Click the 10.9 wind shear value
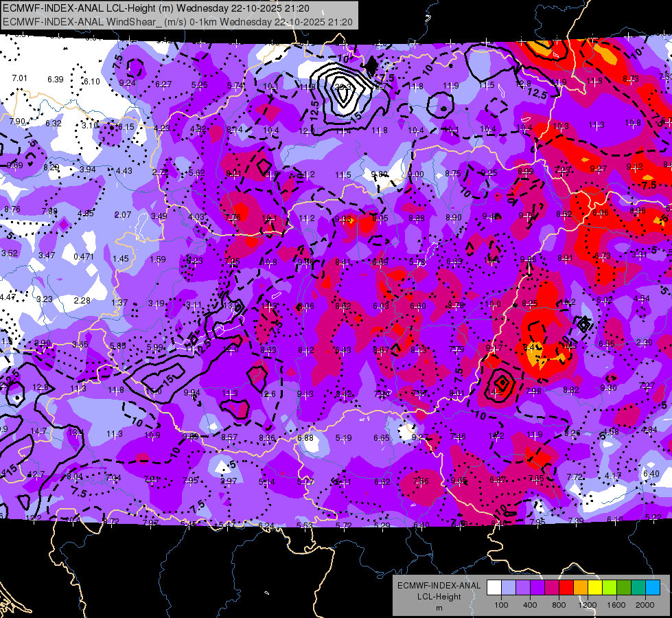672x618 pixels. point(152,435)
